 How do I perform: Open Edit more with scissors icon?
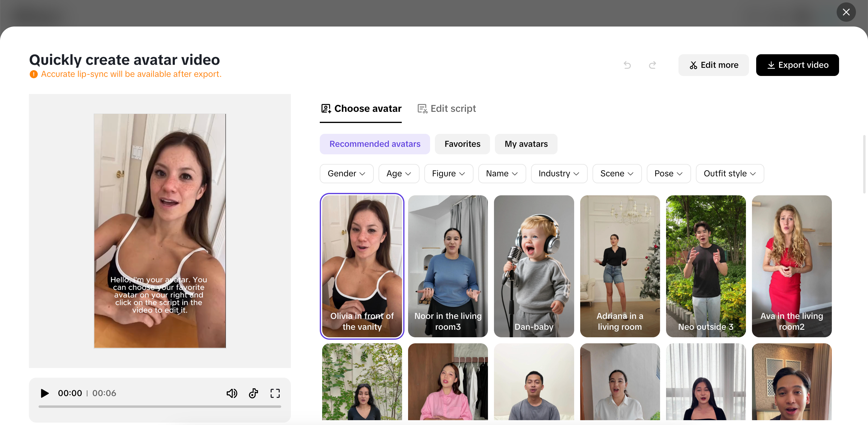pos(713,65)
